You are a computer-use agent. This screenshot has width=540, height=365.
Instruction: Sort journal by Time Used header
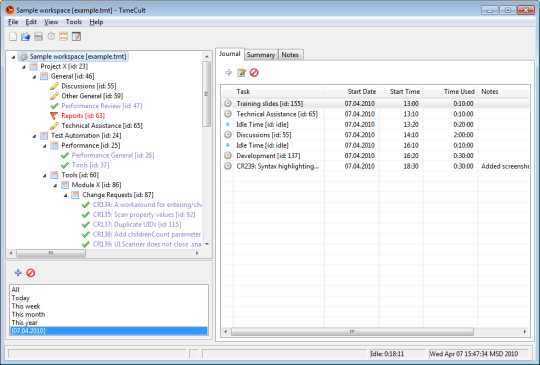pos(450,92)
